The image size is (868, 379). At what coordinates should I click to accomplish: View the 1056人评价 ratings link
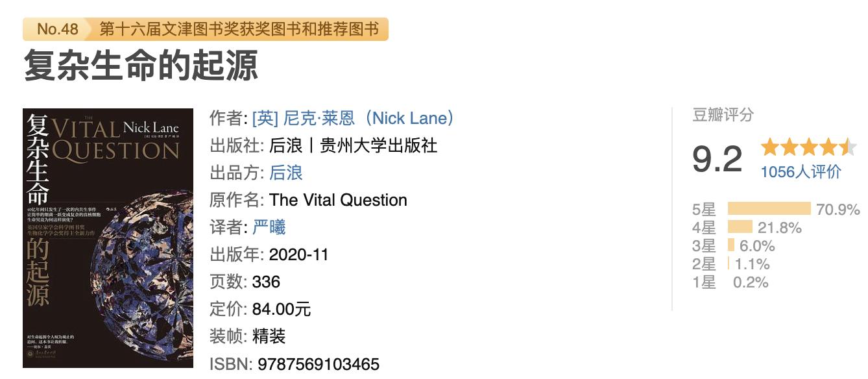pyautogui.click(x=801, y=171)
